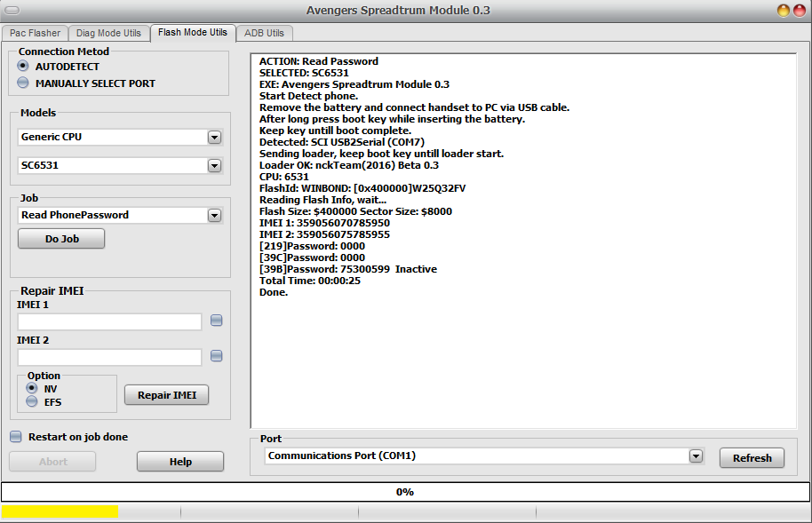Viewport: 812px width, 523px height.
Task: Open the Generic CPU model dropdown arrow
Action: tap(214, 138)
